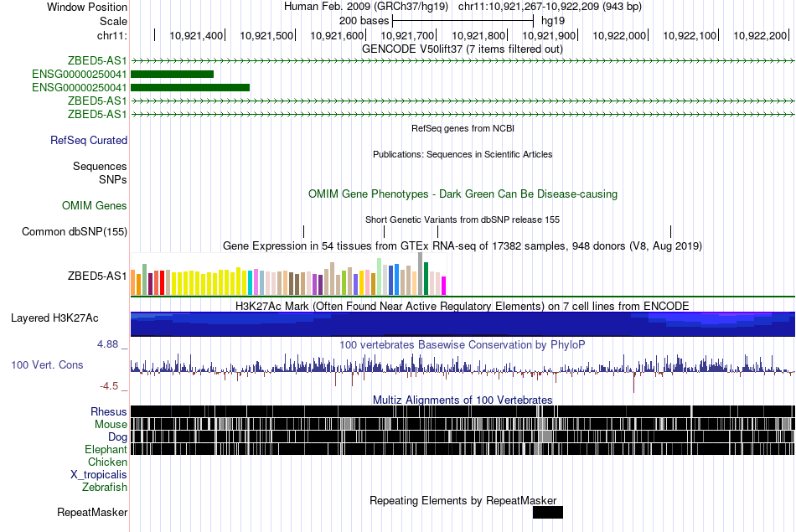796x532 pixels.
Task: Click the Common dbSNP(155) track label
Action: tap(75, 231)
